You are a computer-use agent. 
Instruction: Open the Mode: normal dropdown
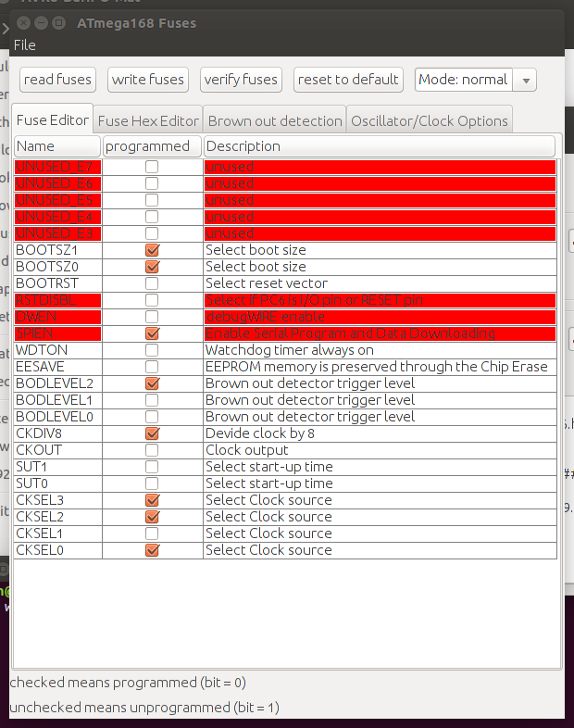[476, 80]
